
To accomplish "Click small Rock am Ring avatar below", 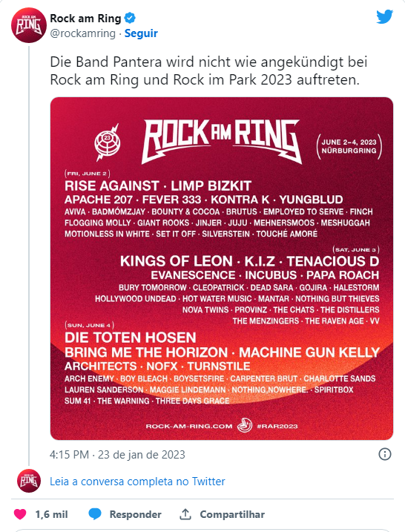I will (29, 481).
